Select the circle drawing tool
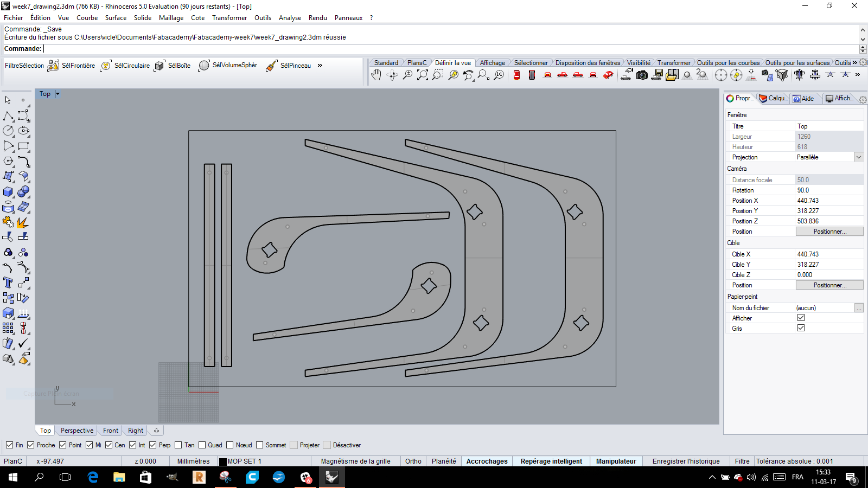This screenshot has height=488, width=868. pyautogui.click(x=8, y=131)
